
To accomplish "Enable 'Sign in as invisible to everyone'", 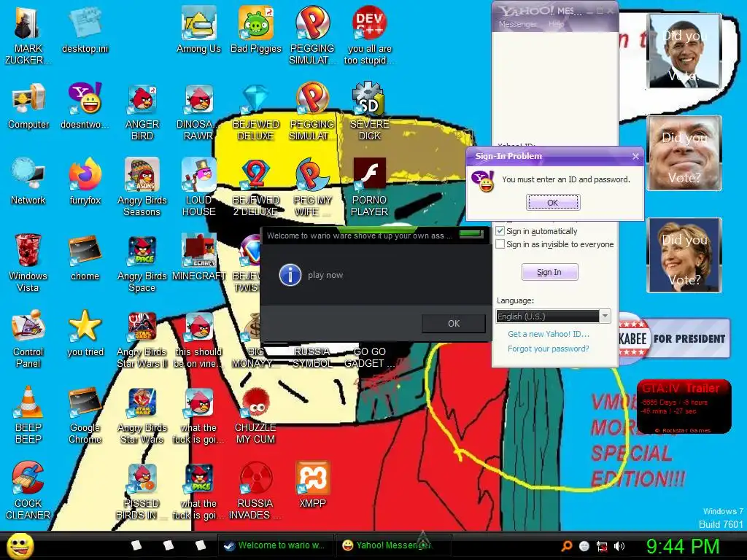I will (x=500, y=244).
